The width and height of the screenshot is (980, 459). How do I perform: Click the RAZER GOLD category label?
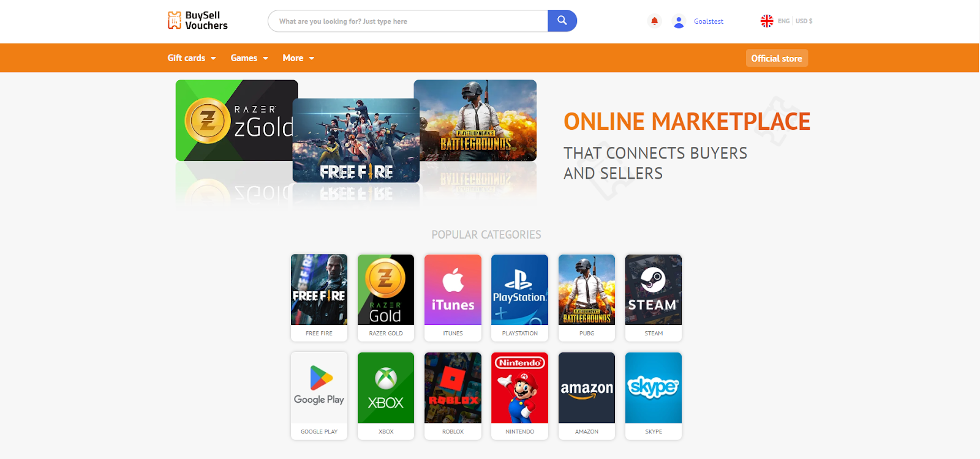click(x=386, y=334)
